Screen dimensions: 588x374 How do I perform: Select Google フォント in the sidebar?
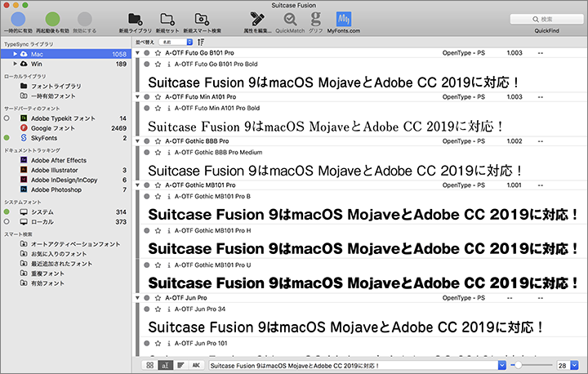click(x=65, y=128)
